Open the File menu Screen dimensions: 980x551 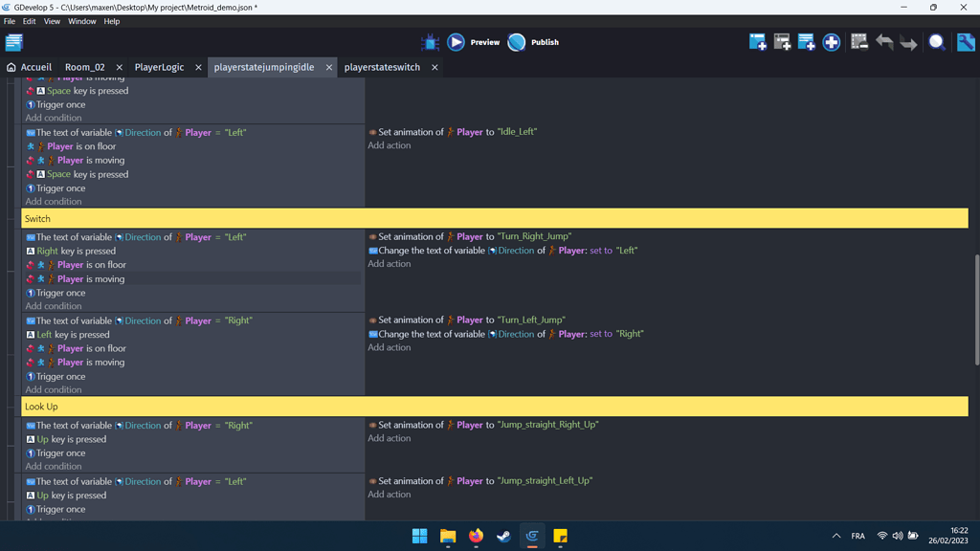tap(10, 21)
